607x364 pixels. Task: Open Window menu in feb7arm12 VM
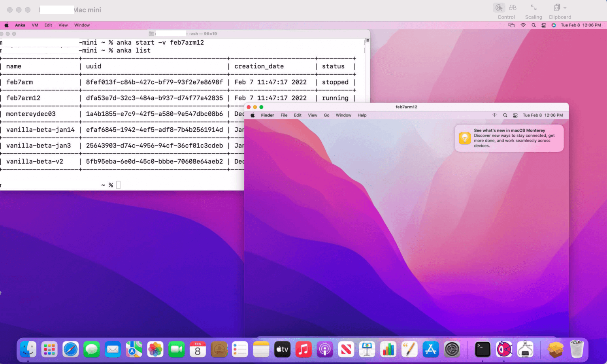tap(343, 115)
